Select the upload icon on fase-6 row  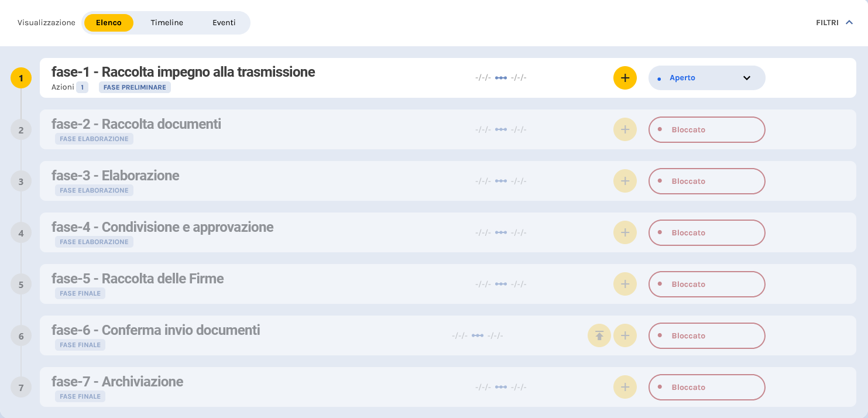(599, 335)
